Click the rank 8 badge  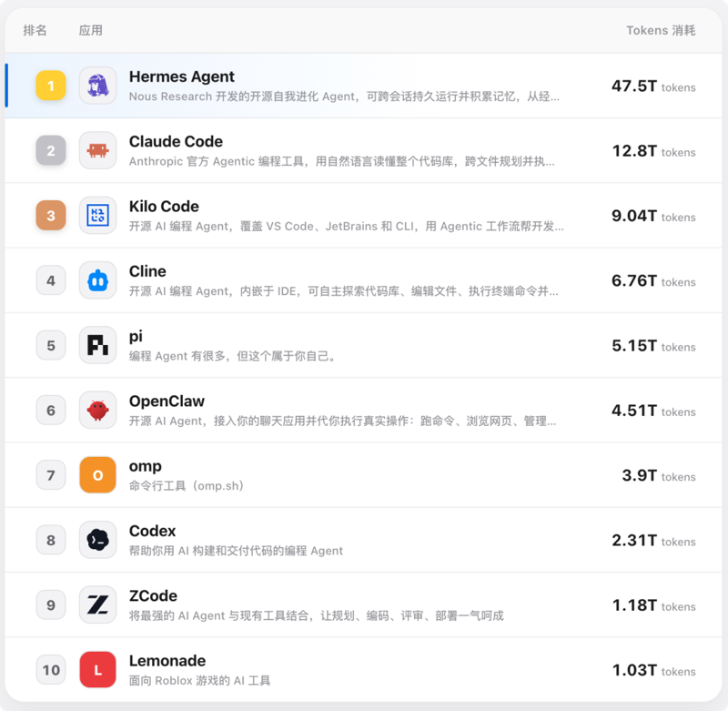click(x=51, y=540)
